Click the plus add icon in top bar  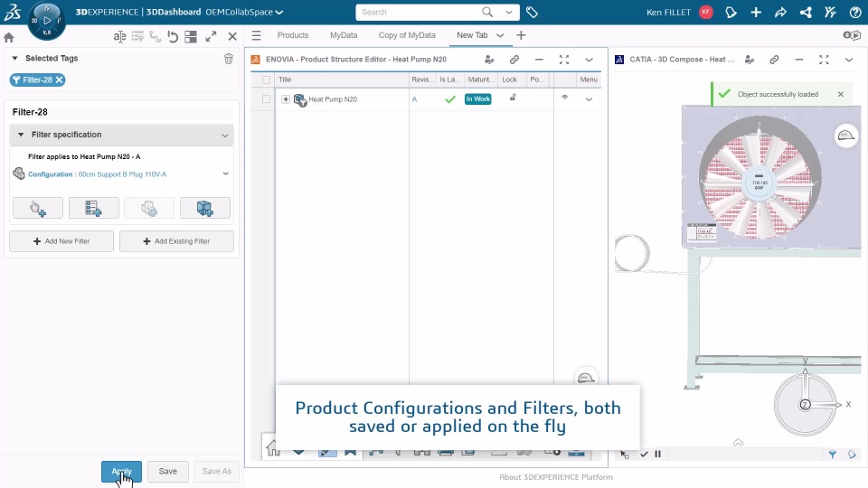(756, 12)
